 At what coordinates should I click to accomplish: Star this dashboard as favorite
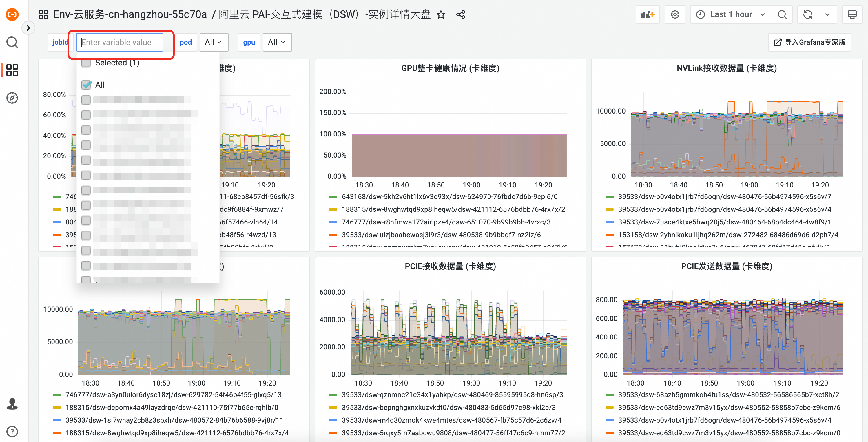tap(441, 14)
